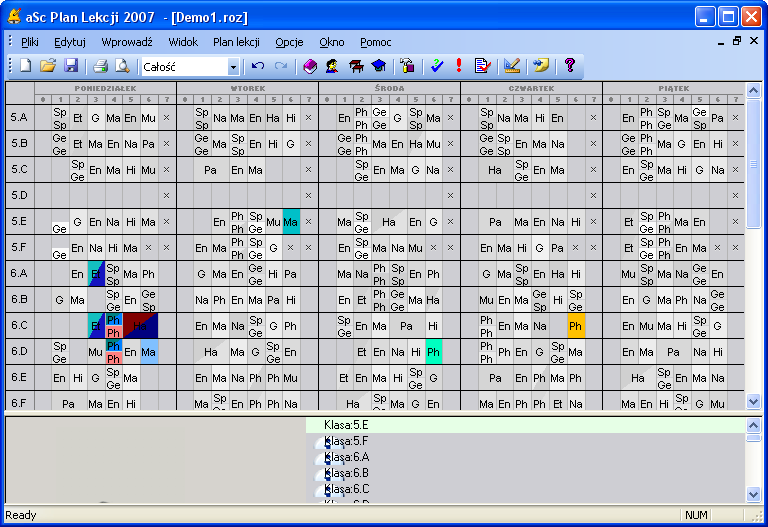Open the Opcje menu
The width and height of the screenshot is (768, 527).
(289, 42)
